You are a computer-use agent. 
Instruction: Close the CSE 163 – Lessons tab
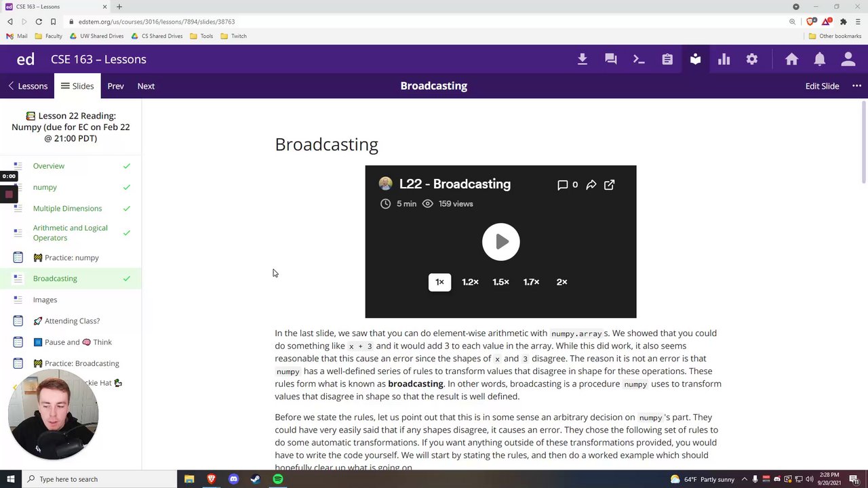tap(105, 7)
